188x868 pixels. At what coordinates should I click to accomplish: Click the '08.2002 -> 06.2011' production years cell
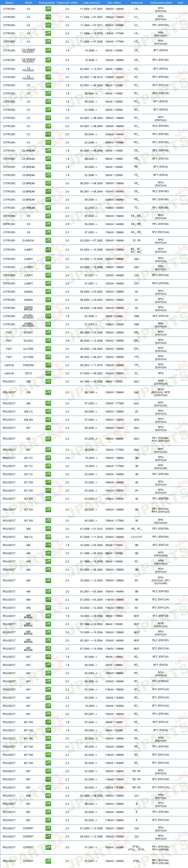[x=91, y=357]
